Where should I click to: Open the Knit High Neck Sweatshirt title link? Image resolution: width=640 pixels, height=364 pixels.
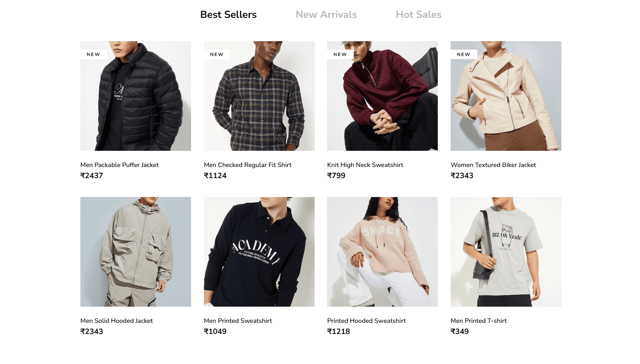click(x=365, y=165)
